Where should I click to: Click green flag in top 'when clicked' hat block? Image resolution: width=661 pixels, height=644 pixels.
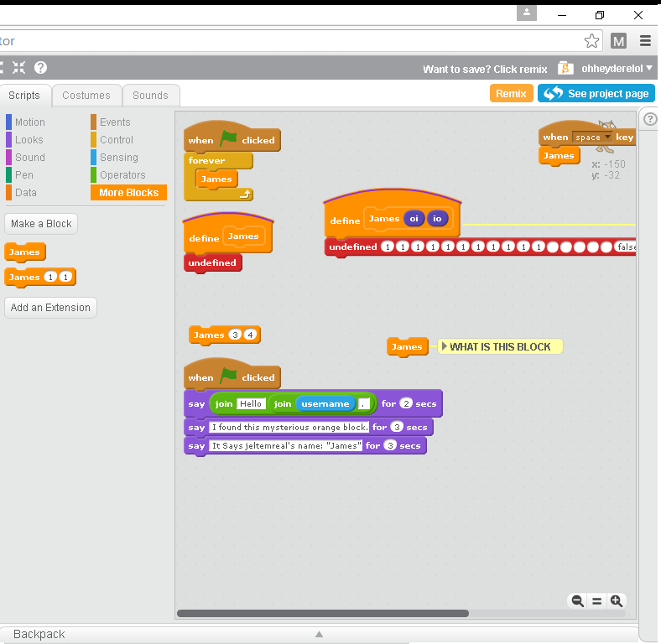point(228,138)
